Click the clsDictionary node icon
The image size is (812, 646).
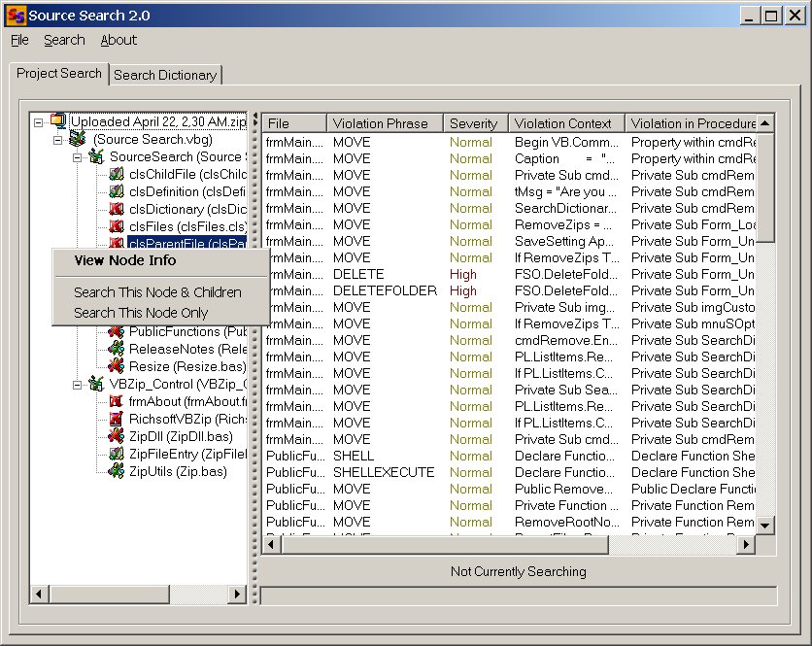coord(117,209)
